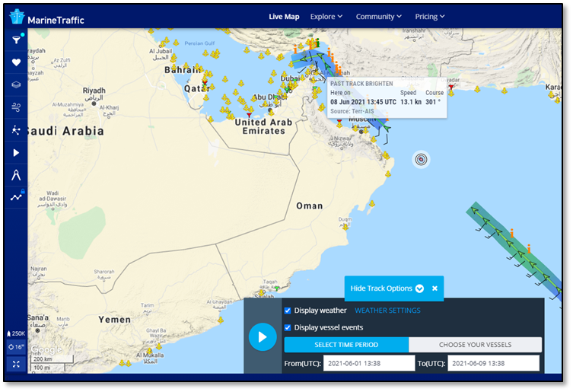The image size is (573, 392).
Task: Open My Fleets heart icon
Action: click(16, 62)
